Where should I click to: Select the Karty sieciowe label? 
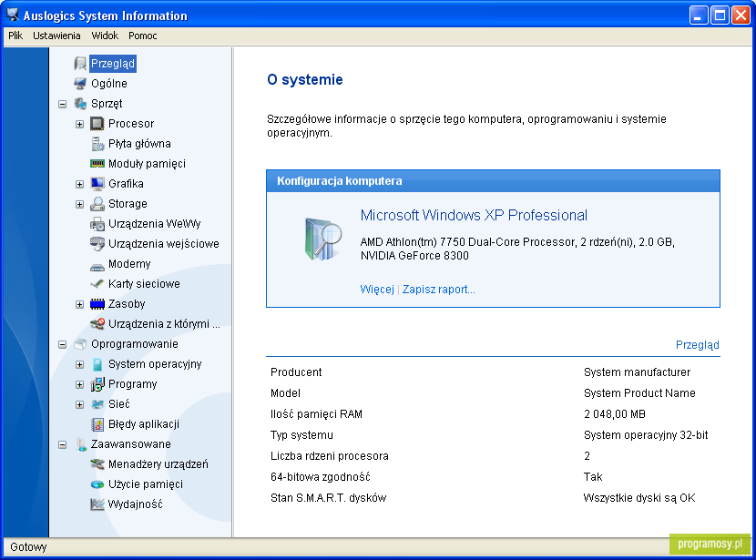pyautogui.click(x=144, y=284)
